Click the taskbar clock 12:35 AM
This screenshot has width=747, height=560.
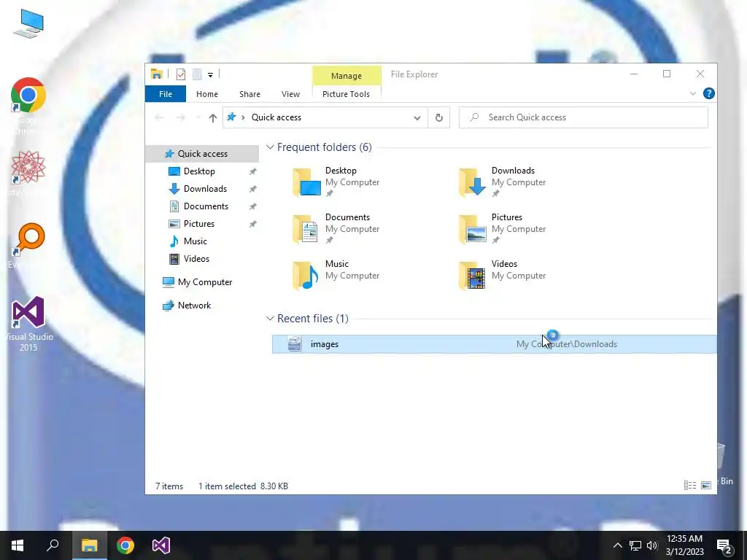(684, 539)
